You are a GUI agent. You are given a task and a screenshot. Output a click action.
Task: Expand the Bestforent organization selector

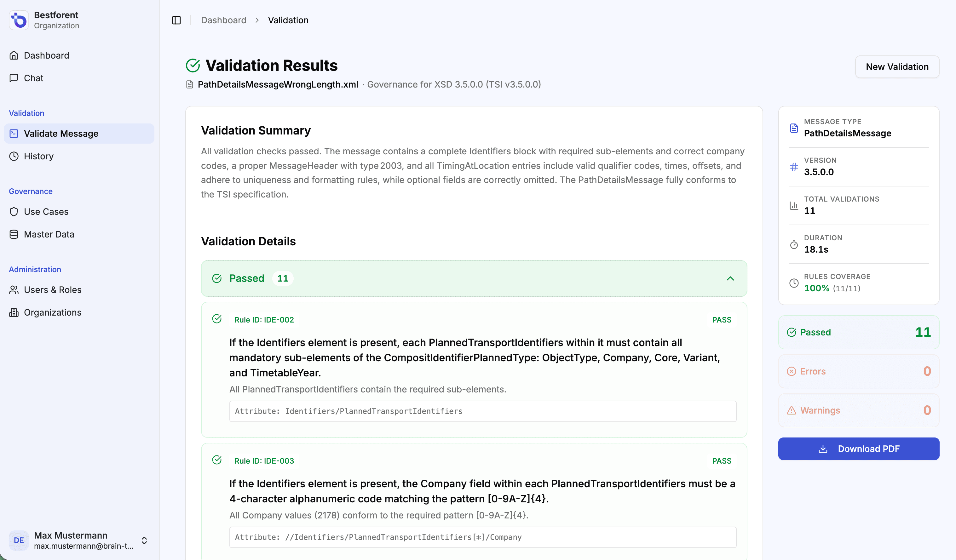(56, 20)
